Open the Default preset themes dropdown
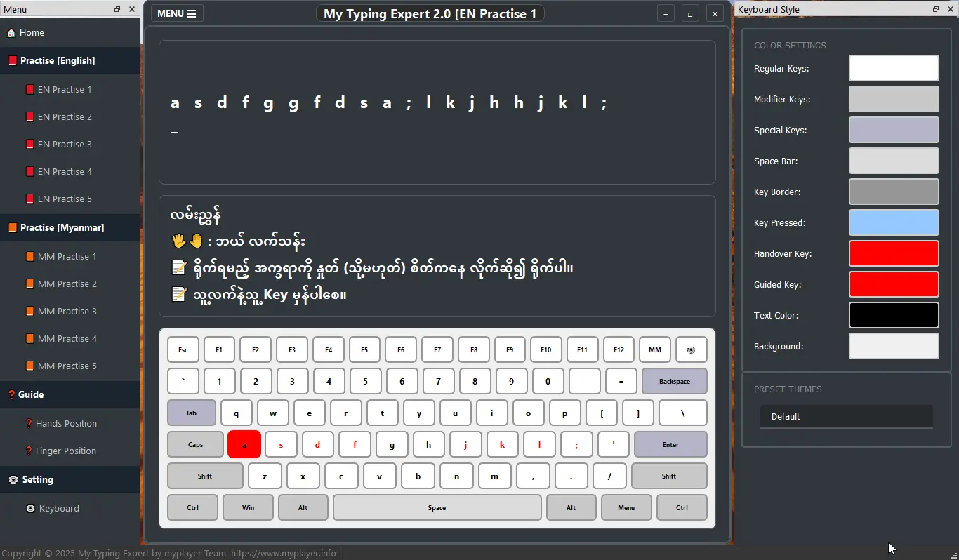 click(x=846, y=416)
